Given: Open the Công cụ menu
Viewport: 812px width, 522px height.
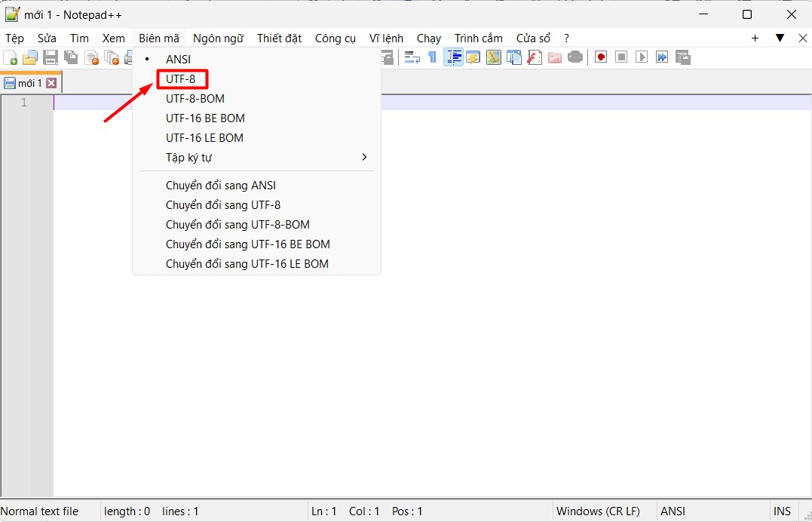Looking at the screenshot, I should tap(335, 38).
